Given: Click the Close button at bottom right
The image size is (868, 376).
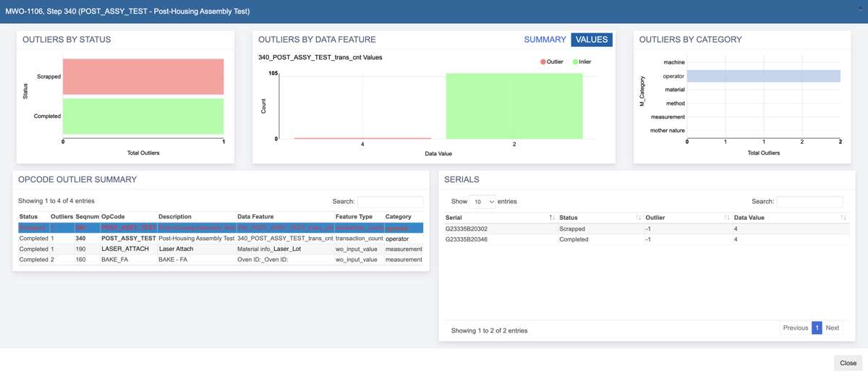Looking at the screenshot, I should tap(848, 363).
